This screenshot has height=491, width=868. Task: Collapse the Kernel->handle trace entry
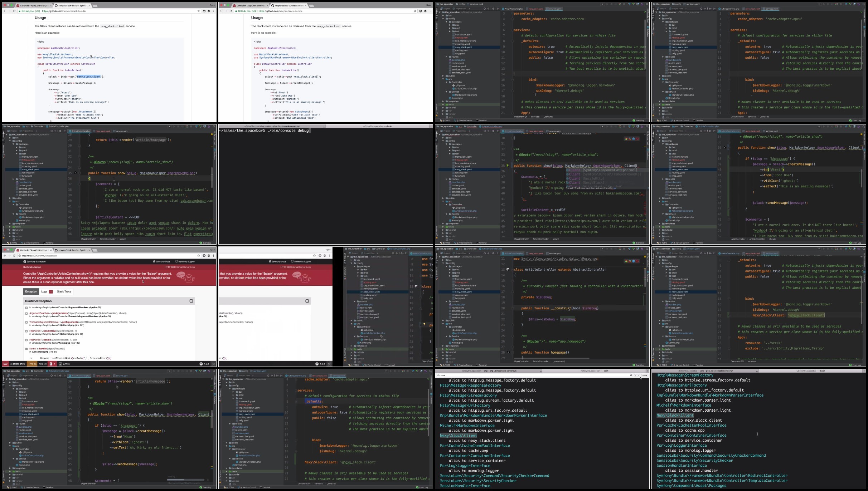[26, 349]
